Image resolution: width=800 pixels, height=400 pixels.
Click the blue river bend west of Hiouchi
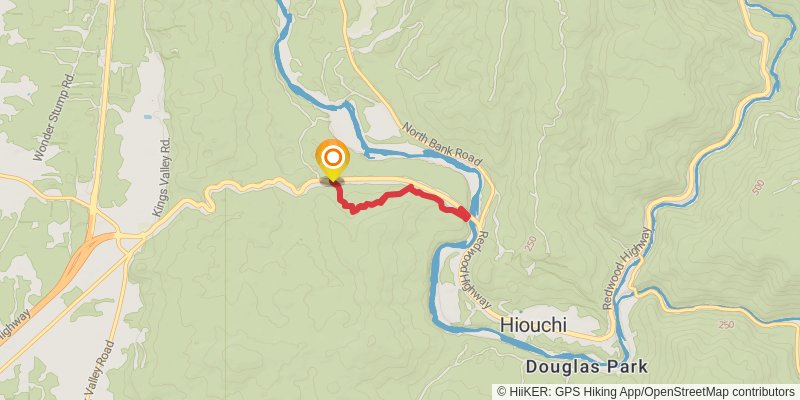coord(434,286)
